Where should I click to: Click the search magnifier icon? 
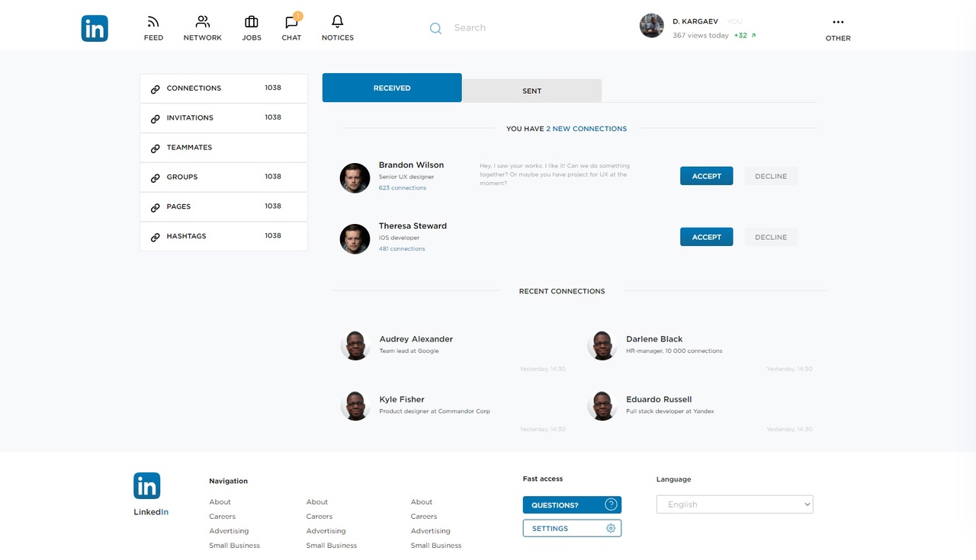click(x=435, y=28)
